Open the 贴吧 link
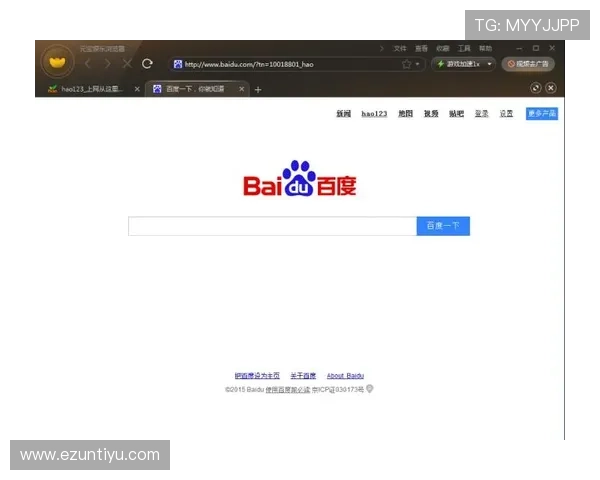 point(457,114)
